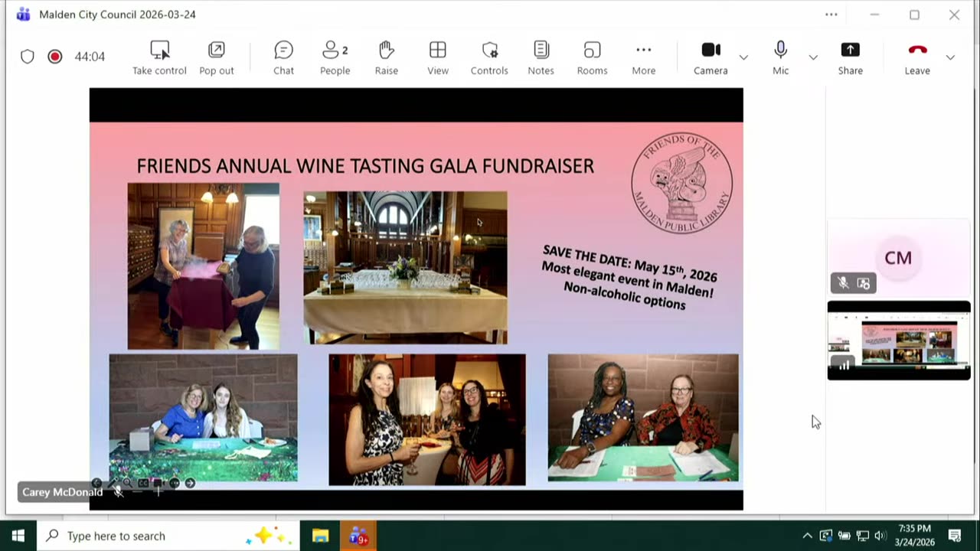Show hidden system tray icons
The image size is (980, 551).
[x=807, y=536]
